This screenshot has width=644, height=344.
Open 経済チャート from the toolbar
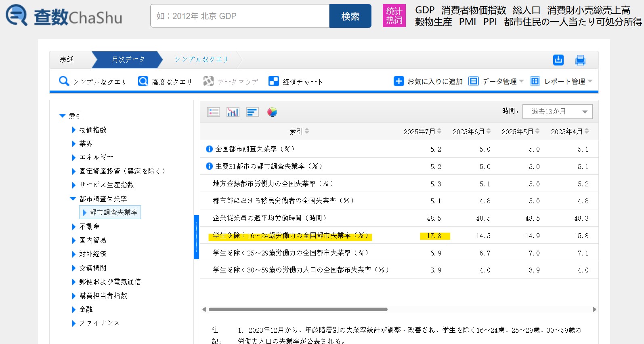(x=296, y=82)
